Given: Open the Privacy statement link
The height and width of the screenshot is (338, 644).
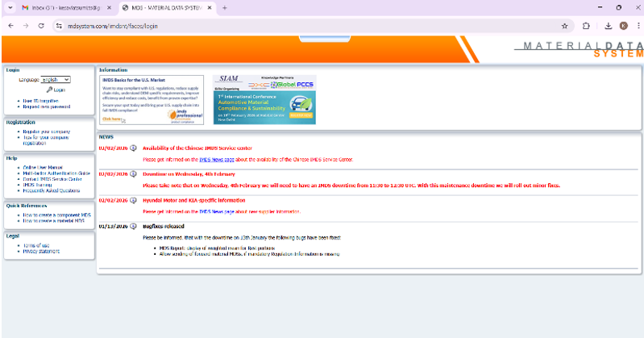Looking at the screenshot, I should (x=41, y=251).
